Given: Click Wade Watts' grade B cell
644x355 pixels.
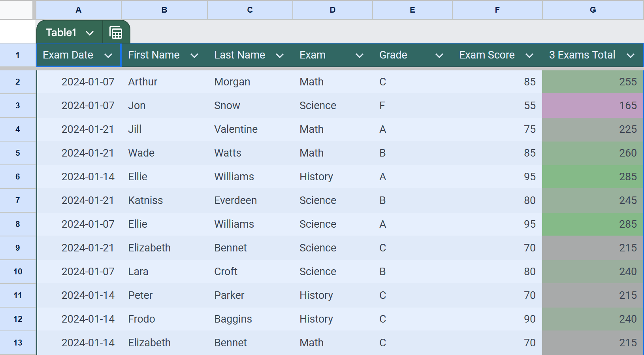Looking at the screenshot, I should [x=412, y=153].
